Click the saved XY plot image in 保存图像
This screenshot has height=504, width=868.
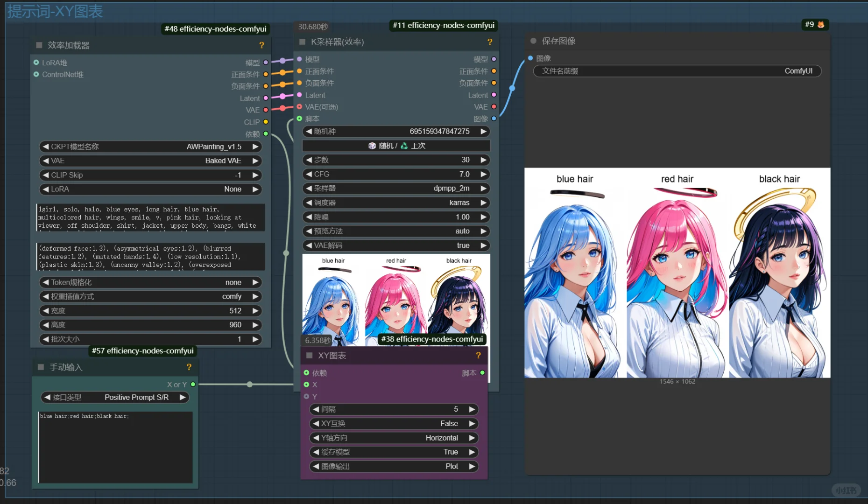click(677, 273)
